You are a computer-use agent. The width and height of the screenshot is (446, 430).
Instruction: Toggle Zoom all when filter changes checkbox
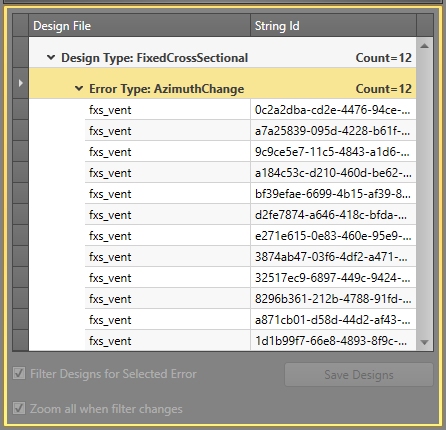19,408
